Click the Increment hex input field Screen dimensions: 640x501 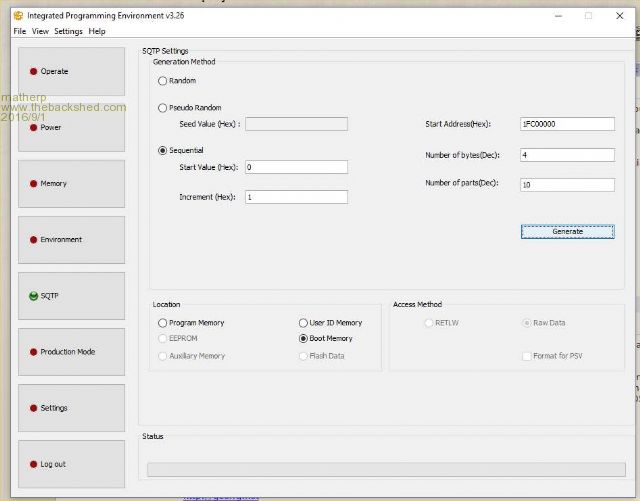point(295,197)
